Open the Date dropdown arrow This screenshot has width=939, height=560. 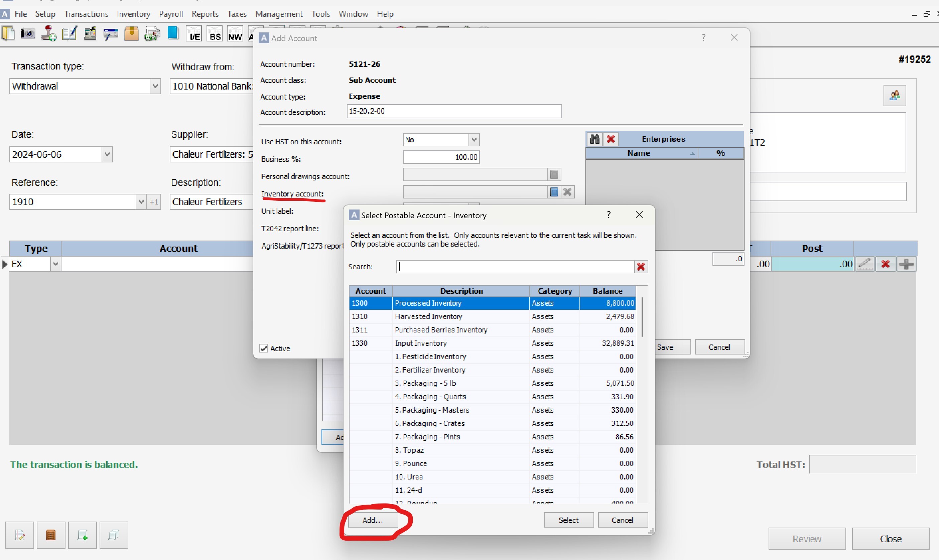click(x=107, y=154)
